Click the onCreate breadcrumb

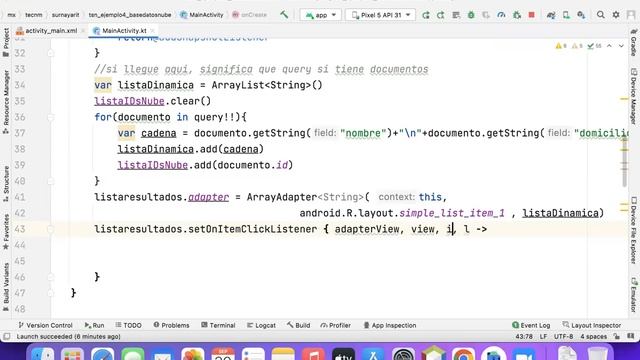click(249, 15)
